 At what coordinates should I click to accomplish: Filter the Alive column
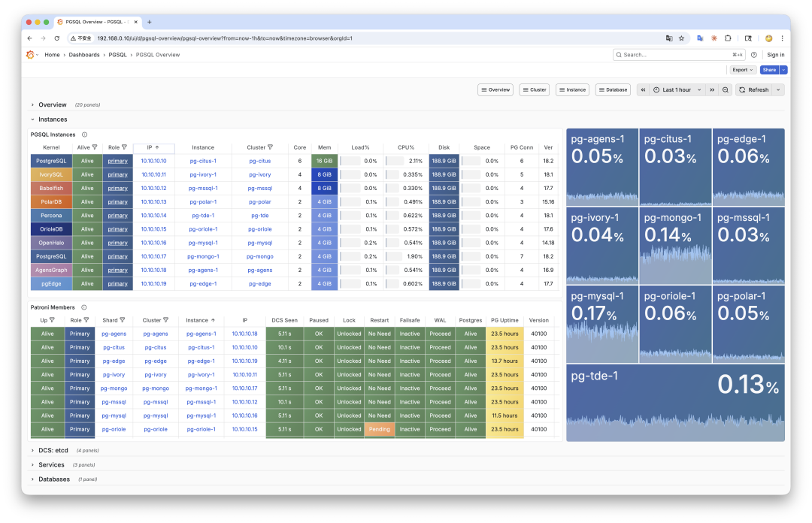click(95, 147)
